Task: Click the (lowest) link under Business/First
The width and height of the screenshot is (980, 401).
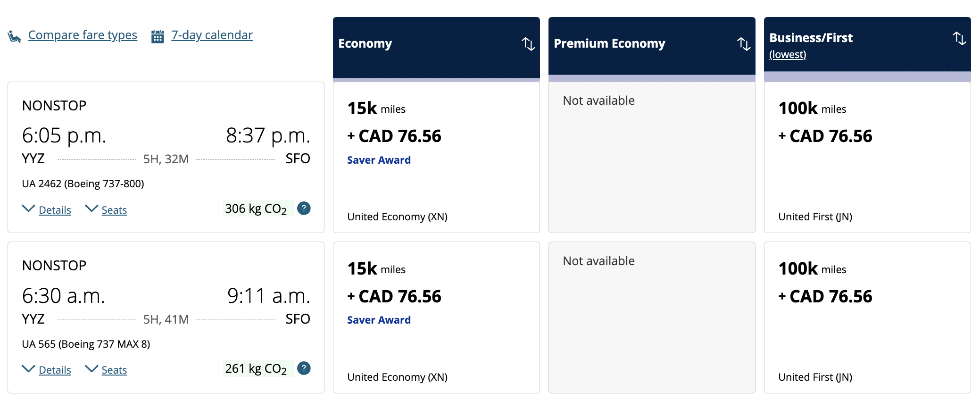Action: [787, 55]
